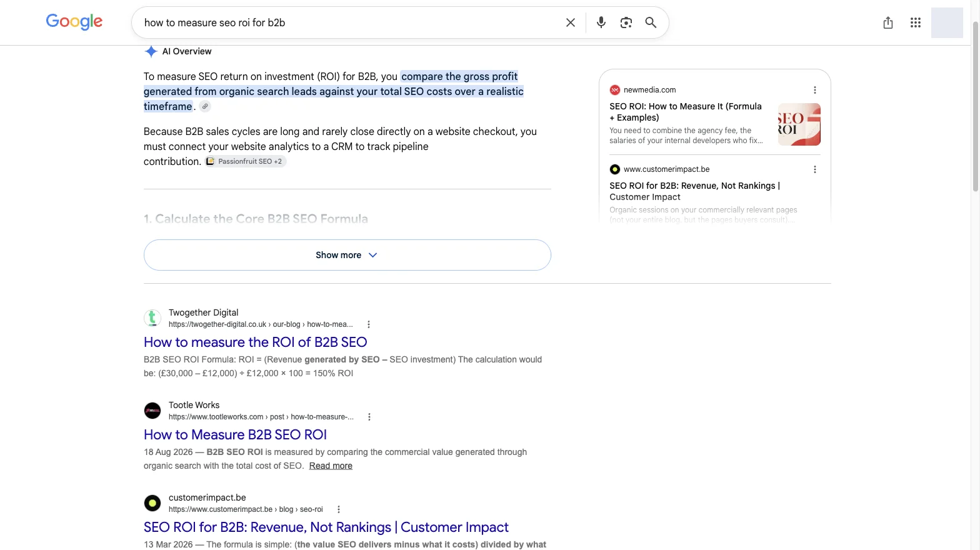This screenshot has width=980, height=550.
Task: Open the Passionfruit SEO +2 source chip
Action: (246, 161)
